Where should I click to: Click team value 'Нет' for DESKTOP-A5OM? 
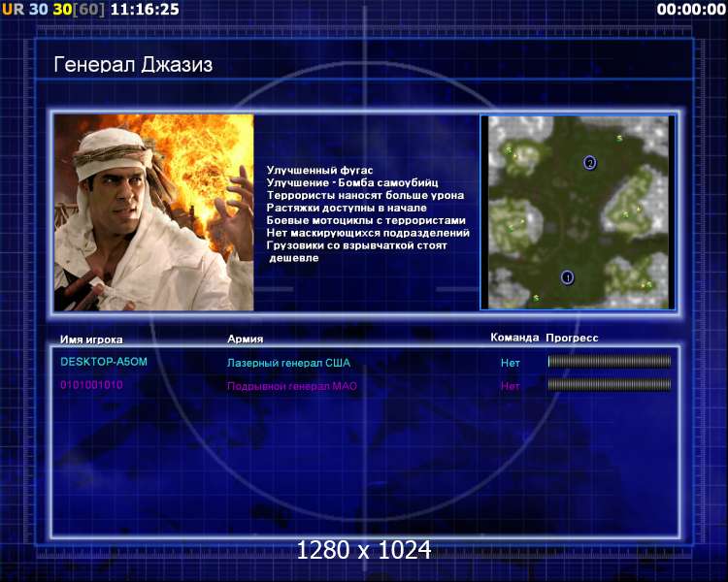[x=510, y=363]
